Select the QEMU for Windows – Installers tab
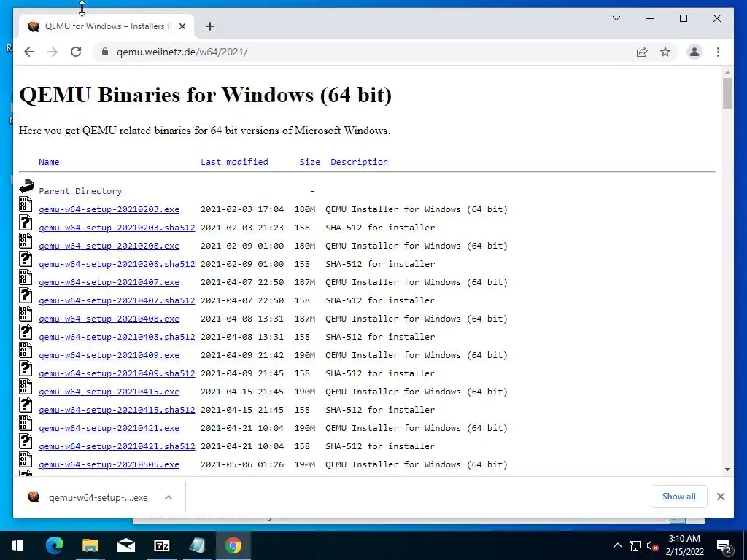The width and height of the screenshot is (747, 560). coord(104,26)
